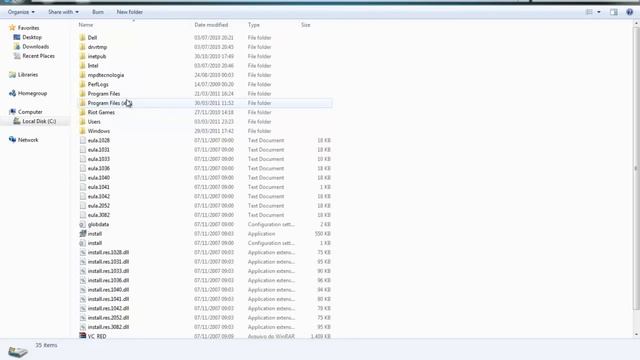This screenshot has width=640, height=360.
Task: Sort by the Type column header
Action: tap(253, 25)
